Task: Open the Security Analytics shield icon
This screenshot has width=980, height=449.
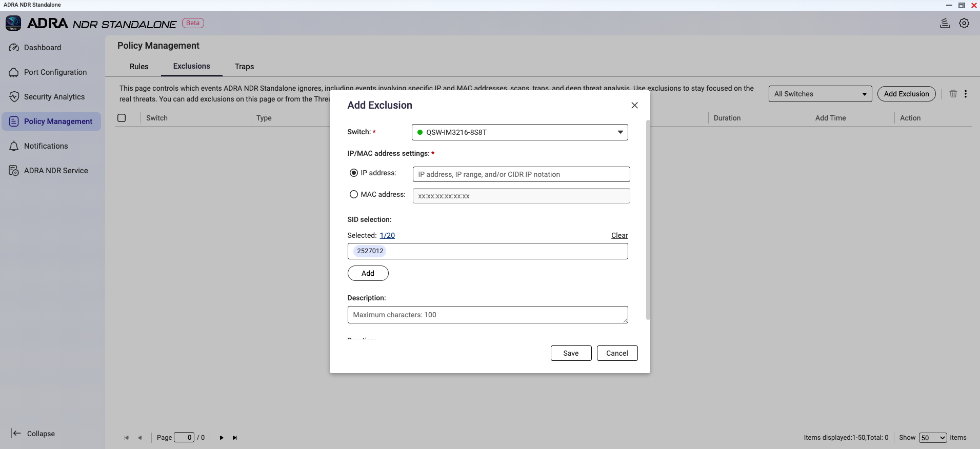Action: [x=14, y=97]
